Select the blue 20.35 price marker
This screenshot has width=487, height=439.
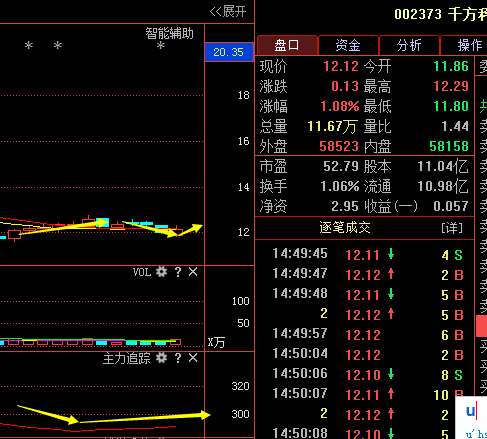point(229,52)
